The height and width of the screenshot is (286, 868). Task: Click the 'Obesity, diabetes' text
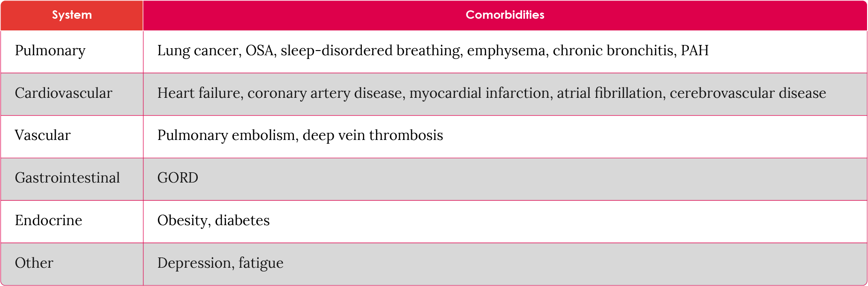click(213, 220)
